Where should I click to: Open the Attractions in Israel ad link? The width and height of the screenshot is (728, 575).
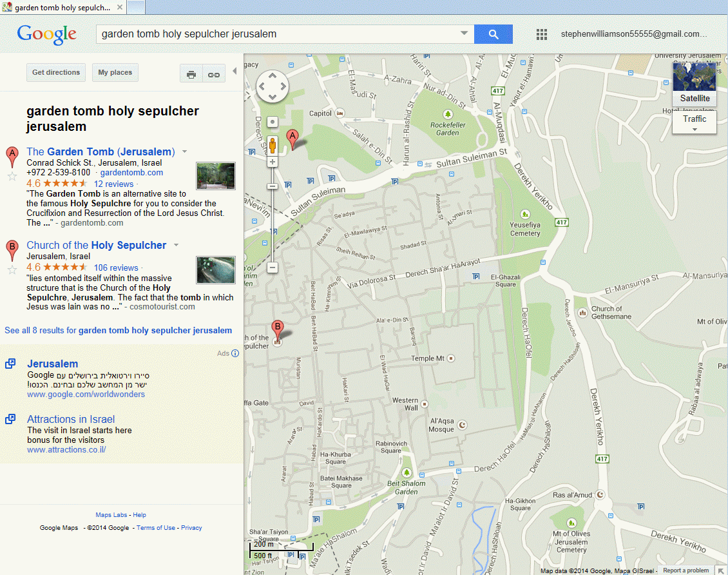[71, 420]
